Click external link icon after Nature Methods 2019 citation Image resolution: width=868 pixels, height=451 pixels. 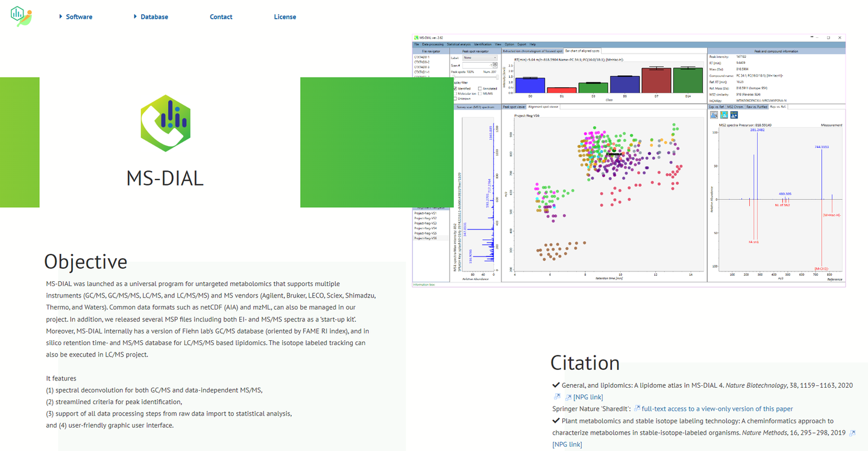point(852,433)
